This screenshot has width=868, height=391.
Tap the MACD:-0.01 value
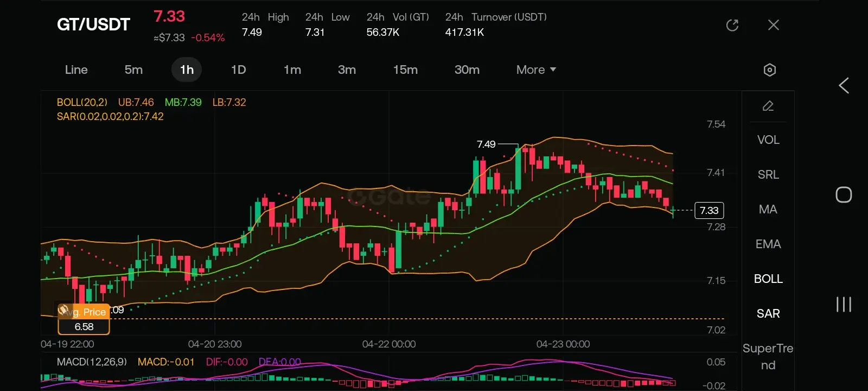click(x=166, y=362)
